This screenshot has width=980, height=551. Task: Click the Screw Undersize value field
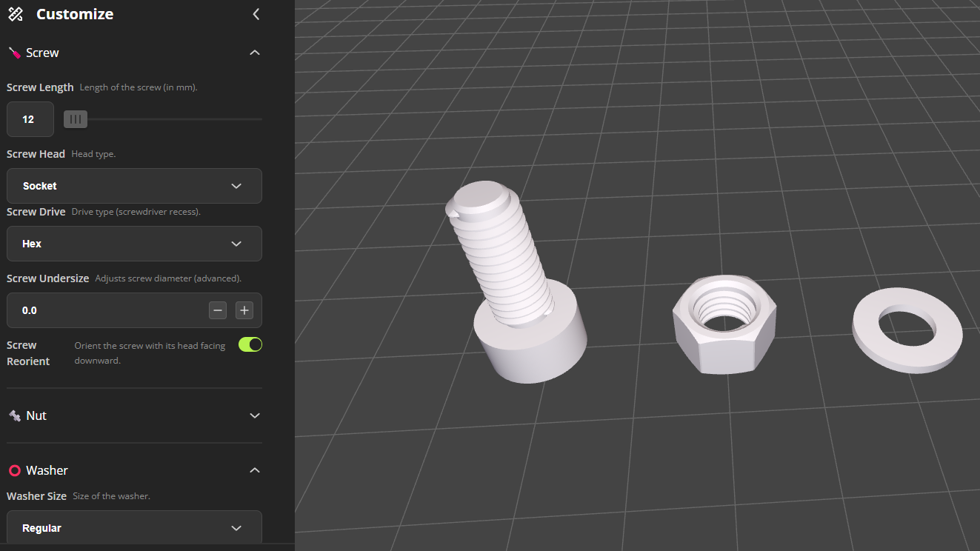click(x=104, y=310)
